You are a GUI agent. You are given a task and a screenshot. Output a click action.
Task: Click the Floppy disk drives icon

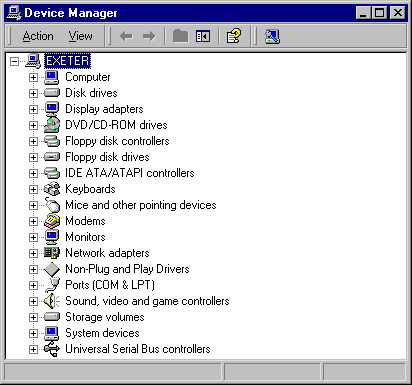click(52, 157)
